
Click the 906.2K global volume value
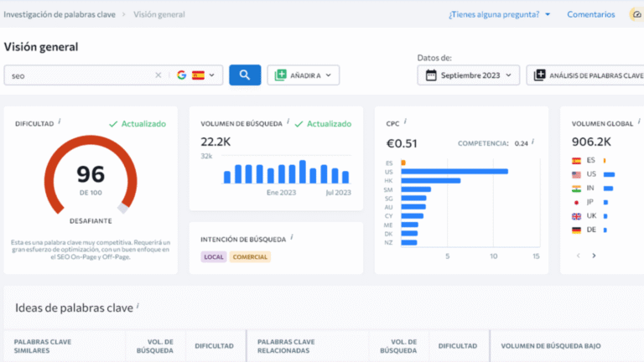coord(591,142)
